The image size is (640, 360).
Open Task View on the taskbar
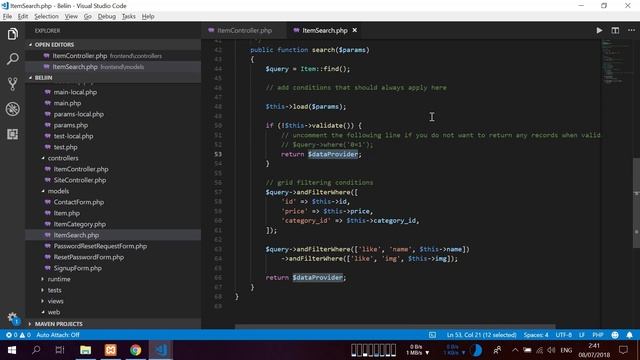(x=60, y=350)
